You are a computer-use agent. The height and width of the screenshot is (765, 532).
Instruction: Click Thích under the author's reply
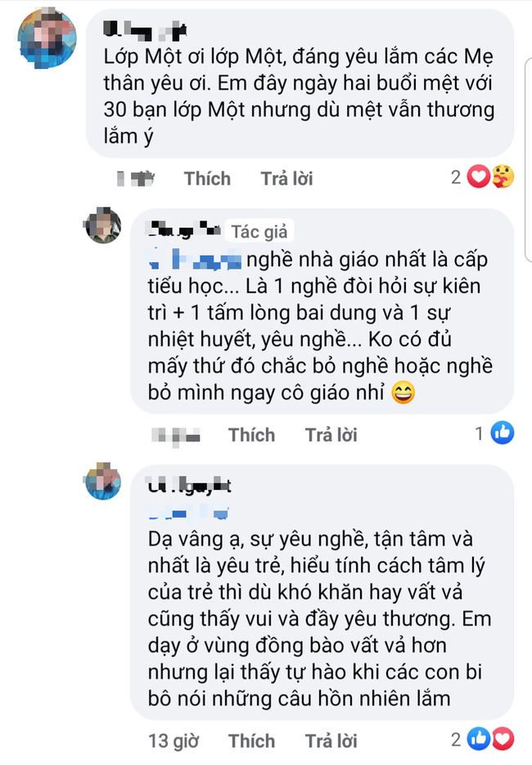point(251,435)
